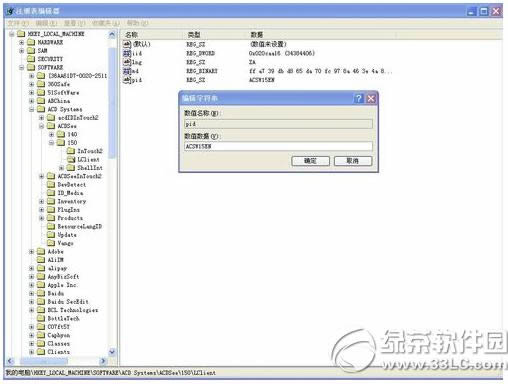This screenshot has width=508, height=384.
Task: Select the SAM key folder icon
Action: click(x=31, y=50)
